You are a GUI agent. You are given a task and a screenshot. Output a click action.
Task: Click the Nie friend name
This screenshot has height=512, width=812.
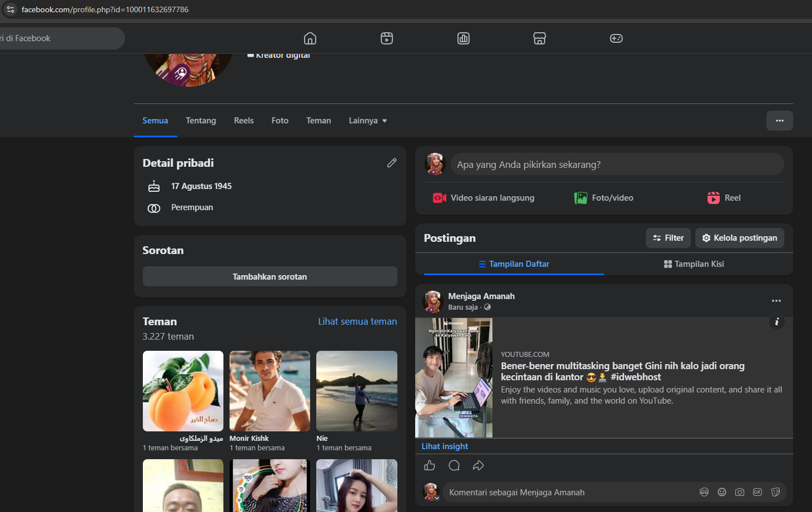(322, 439)
